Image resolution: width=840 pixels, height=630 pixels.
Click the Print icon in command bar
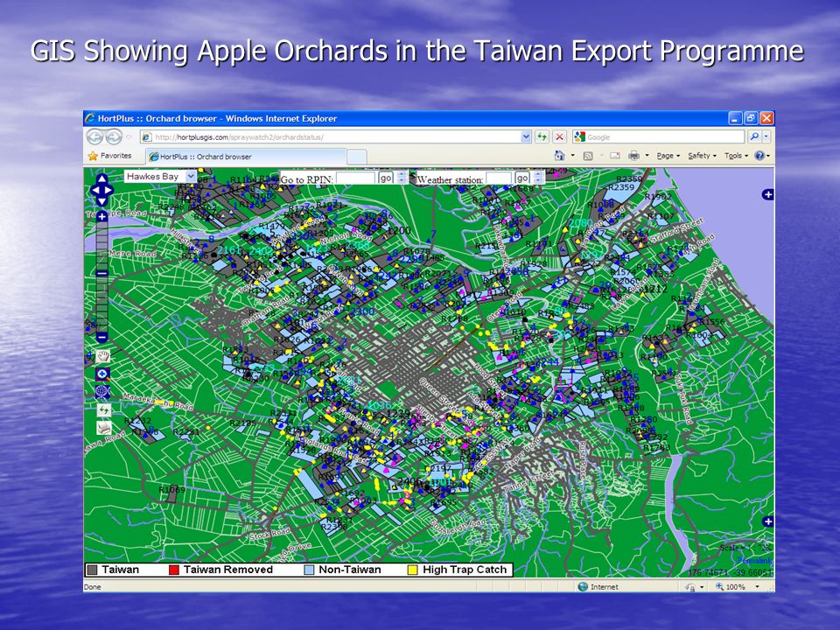[633, 156]
